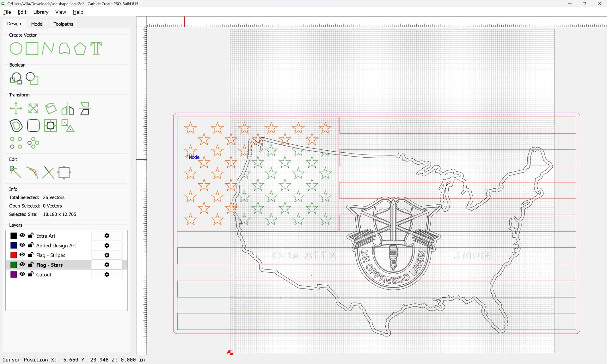
Task: Maximize the Carbide Create window
Action: pos(584,3)
